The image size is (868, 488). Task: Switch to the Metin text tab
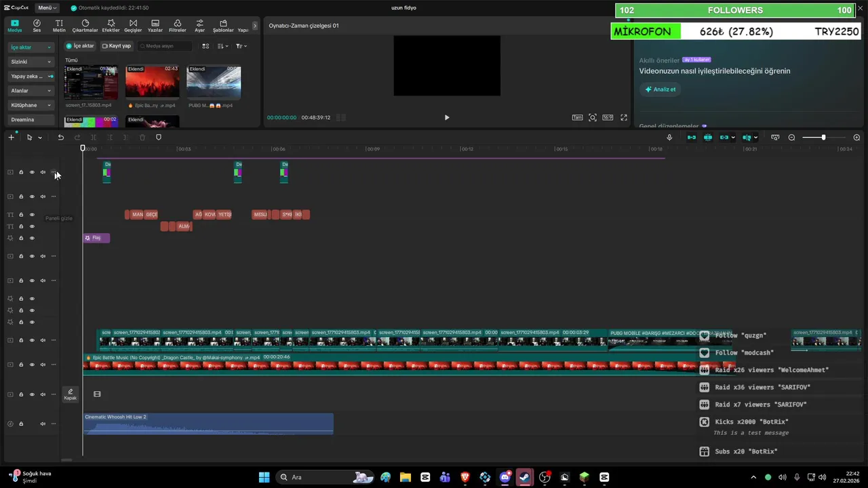59,26
